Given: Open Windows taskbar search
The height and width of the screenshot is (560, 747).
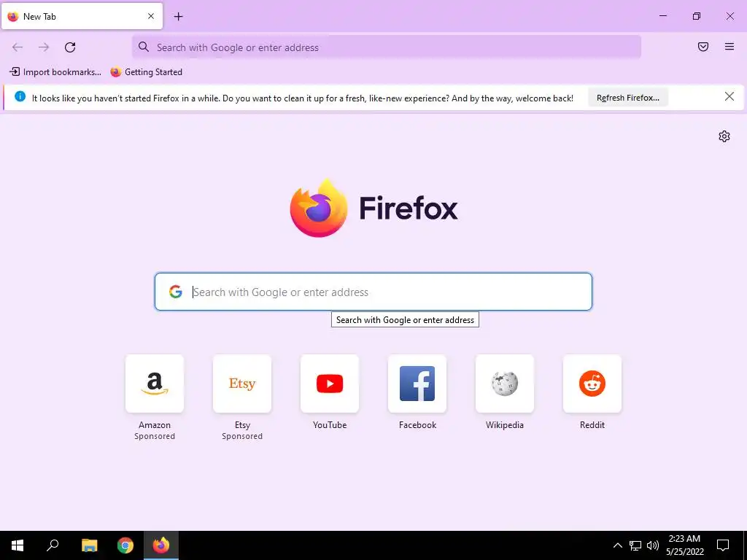Looking at the screenshot, I should pos(53,545).
